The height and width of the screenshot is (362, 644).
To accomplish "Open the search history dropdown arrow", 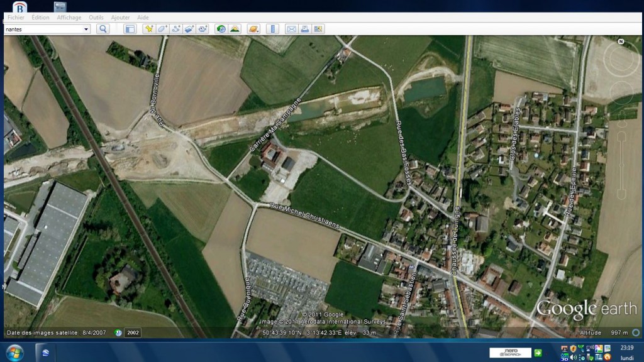I will click(86, 29).
